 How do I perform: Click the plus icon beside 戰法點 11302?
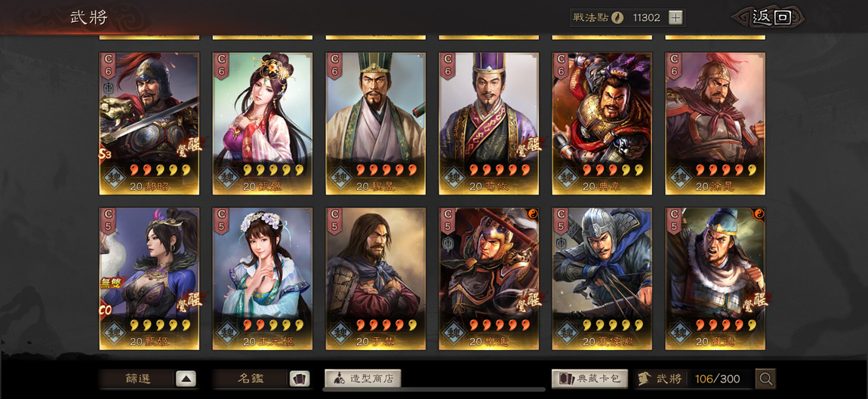coord(675,17)
